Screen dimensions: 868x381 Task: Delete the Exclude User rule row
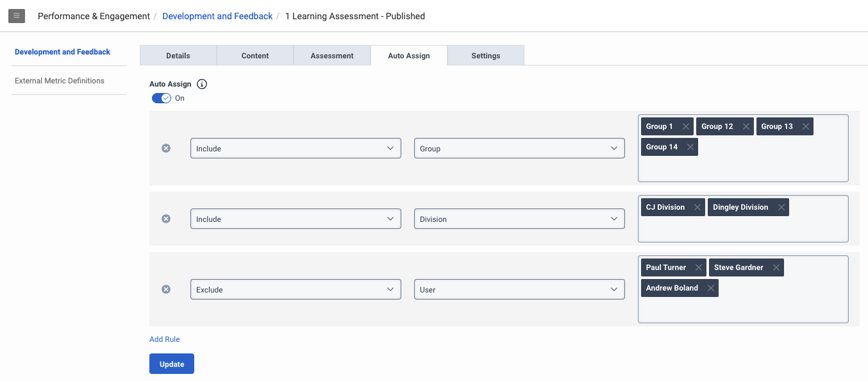(166, 289)
